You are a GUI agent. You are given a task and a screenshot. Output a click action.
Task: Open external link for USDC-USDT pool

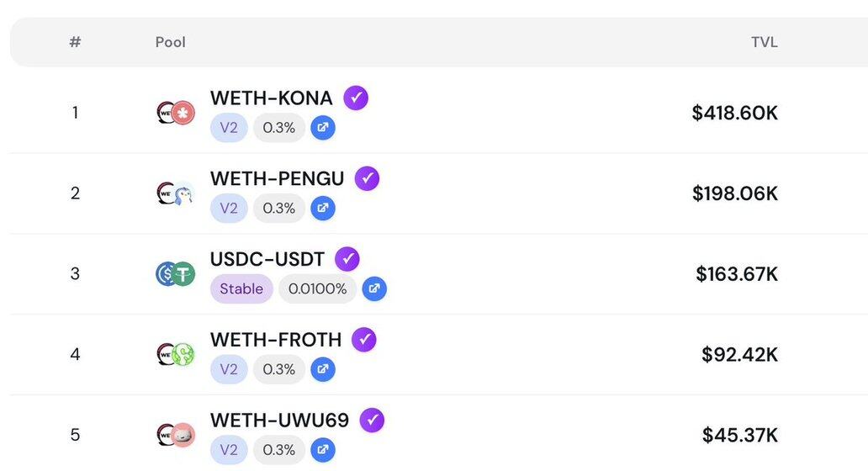[x=374, y=288]
